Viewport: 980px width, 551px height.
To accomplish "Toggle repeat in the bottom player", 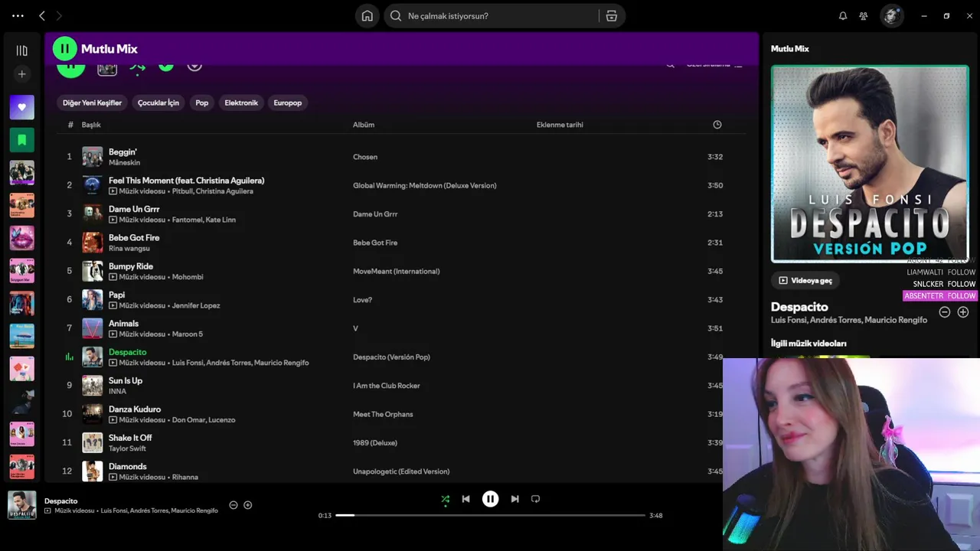I will click(536, 499).
